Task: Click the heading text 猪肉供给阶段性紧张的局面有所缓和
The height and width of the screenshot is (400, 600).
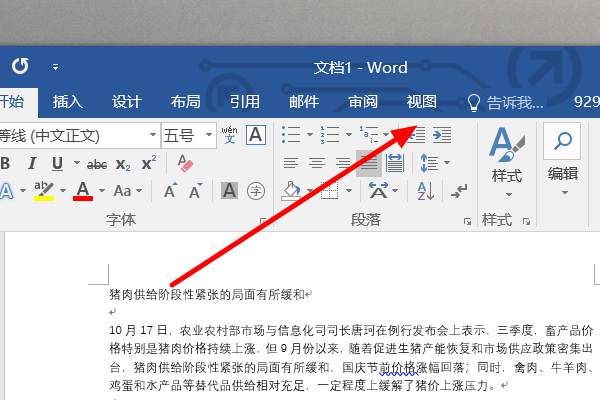Action: tap(207, 294)
